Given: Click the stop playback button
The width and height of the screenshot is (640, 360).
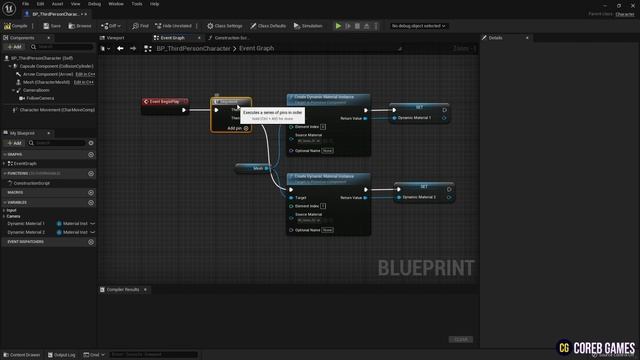Looking at the screenshot, I should [357, 26].
